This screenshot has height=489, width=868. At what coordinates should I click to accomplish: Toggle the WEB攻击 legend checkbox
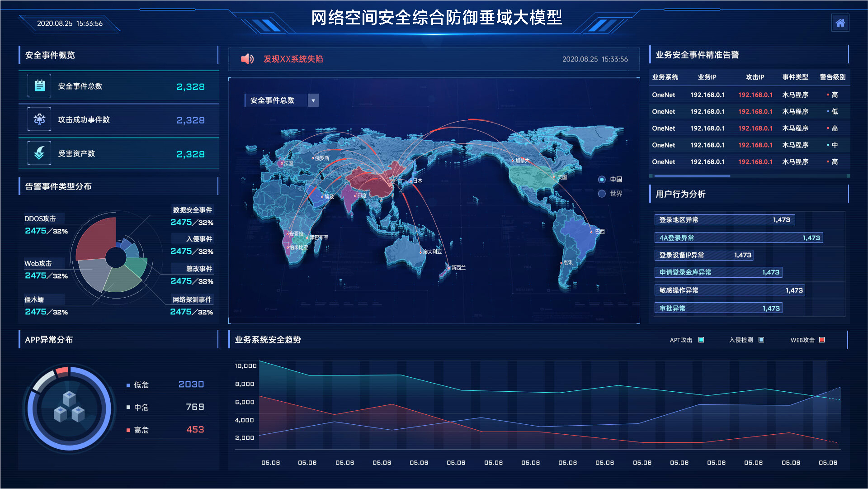822,340
